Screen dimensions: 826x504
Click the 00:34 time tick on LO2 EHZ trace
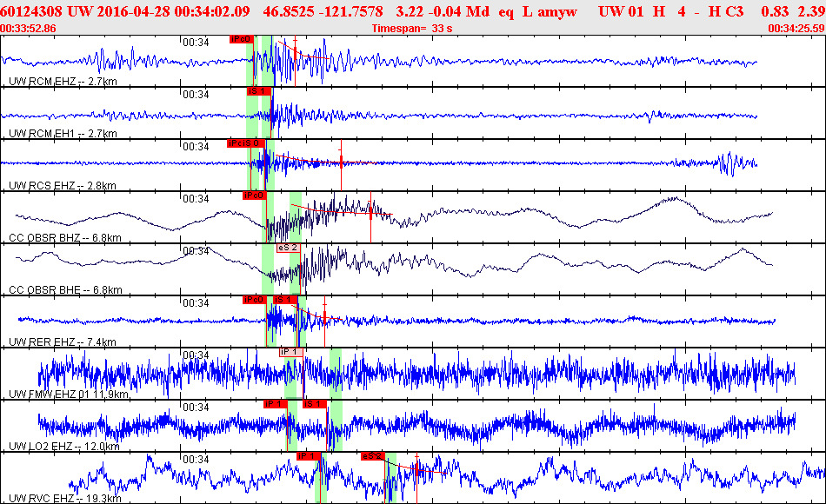click(x=196, y=408)
